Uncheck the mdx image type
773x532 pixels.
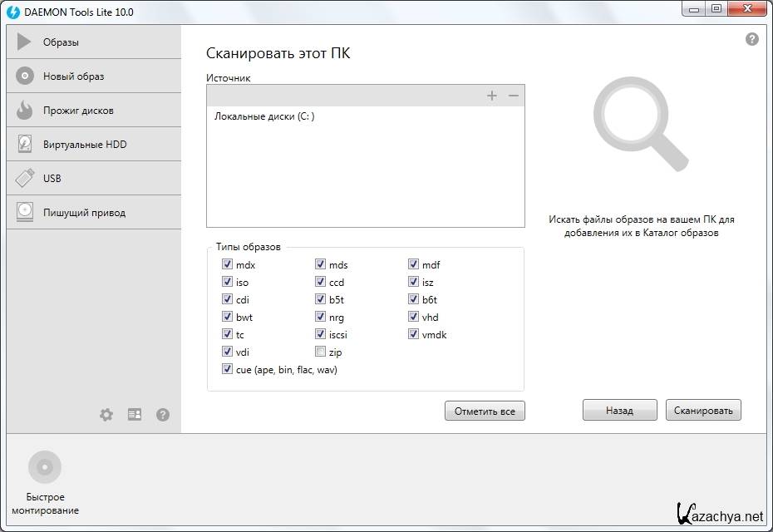(x=227, y=264)
